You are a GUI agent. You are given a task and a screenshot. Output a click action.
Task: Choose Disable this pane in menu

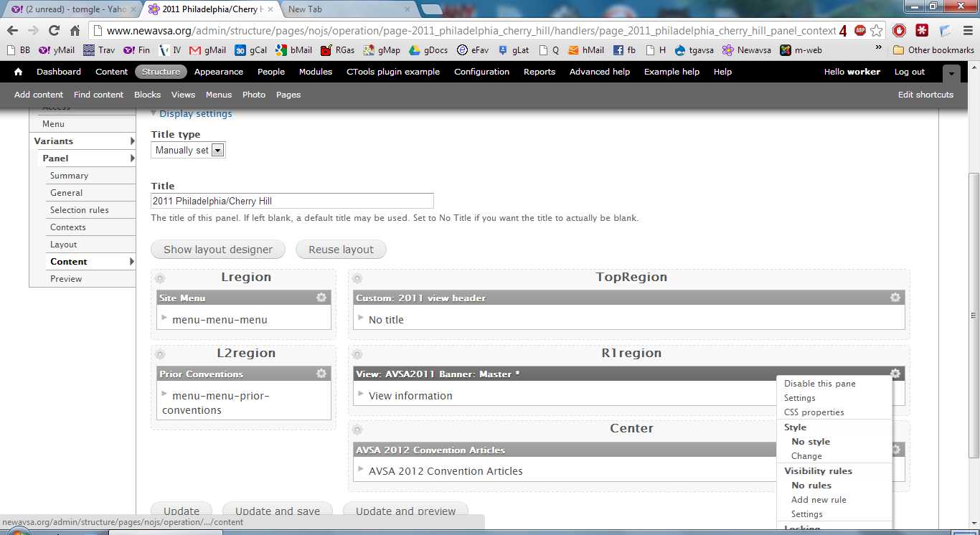(x=819, y=384)
